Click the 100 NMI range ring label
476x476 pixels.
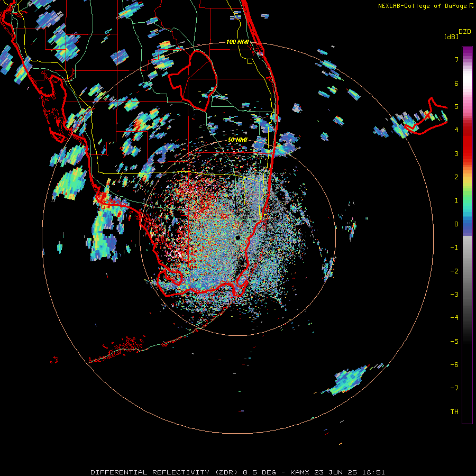coord(237,42)
